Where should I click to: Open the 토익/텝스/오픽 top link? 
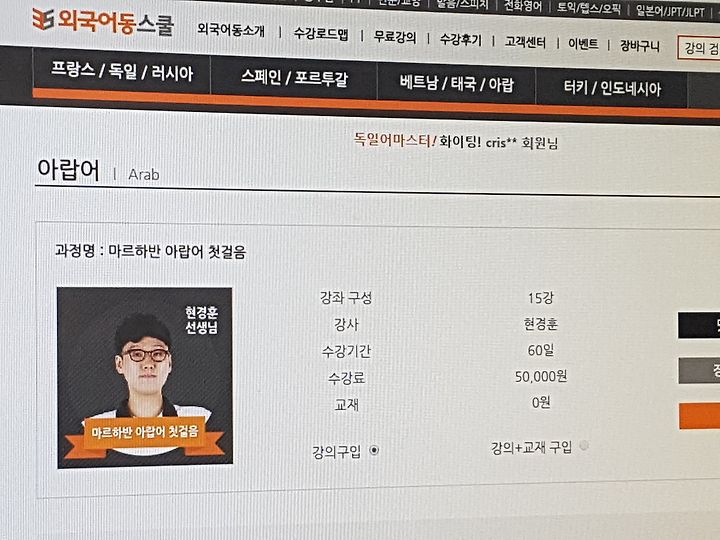pyautogui.click(x=589, y=8)
